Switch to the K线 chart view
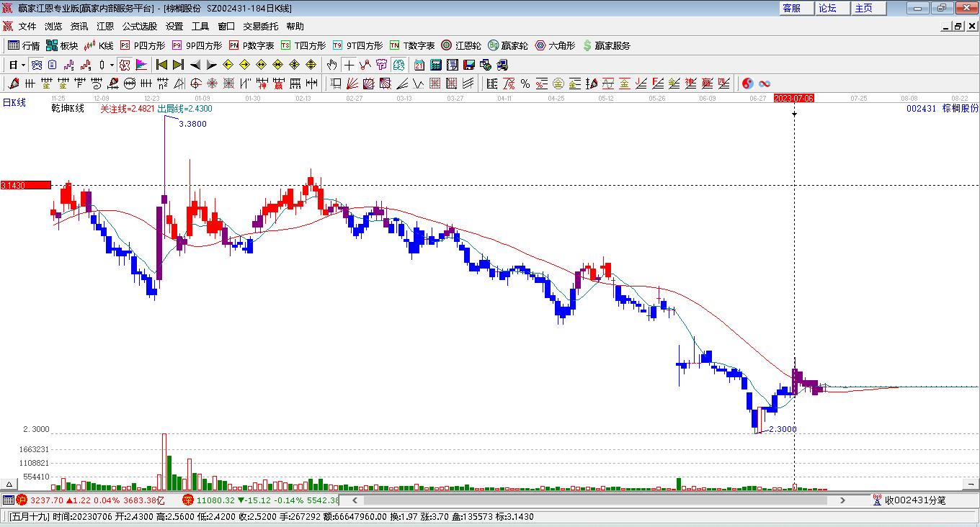Screen dimensions: 980x527 (x=99, y=45)
